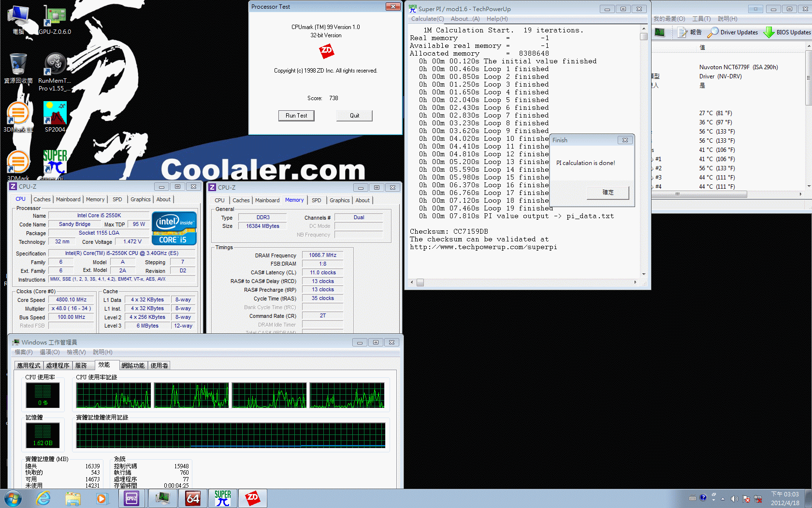Click the Core Speed value 4800.10 MHz
This screenshot has height=508, width=812.
pos(72,300)
